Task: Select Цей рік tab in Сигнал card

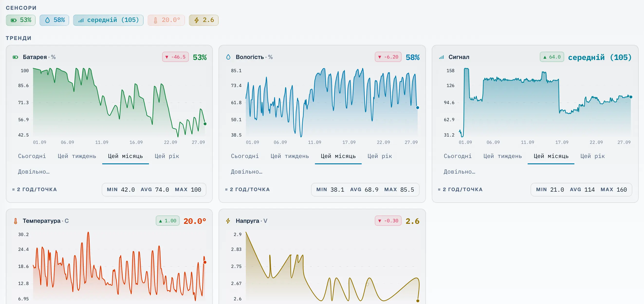Action: pyautogui.click(x=592, y=156)
